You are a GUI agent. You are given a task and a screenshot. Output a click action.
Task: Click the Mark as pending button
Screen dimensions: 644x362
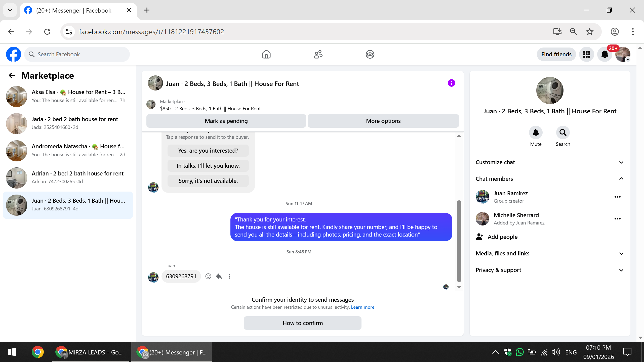click(226, 121)
